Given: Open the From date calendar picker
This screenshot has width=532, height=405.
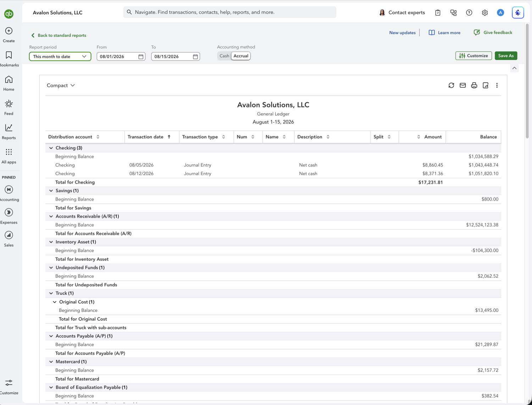Looking at the screenshot, I should point(141,57).
